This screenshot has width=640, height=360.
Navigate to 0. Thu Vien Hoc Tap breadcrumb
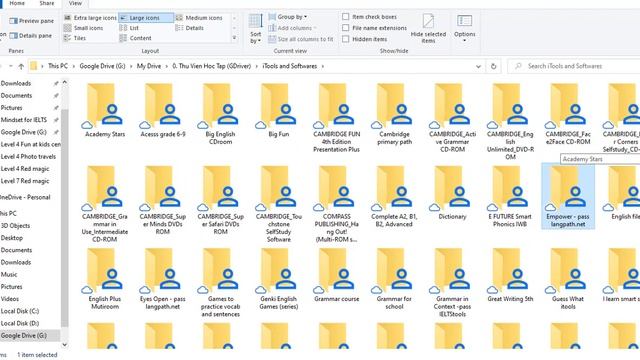(x=211, y=66)
